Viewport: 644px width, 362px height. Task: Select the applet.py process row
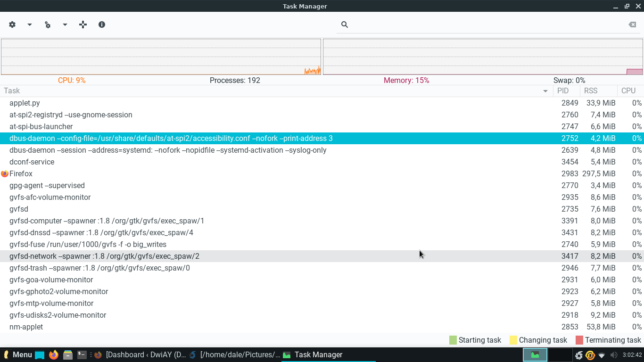pyautogui.click(x=322, y=103)
